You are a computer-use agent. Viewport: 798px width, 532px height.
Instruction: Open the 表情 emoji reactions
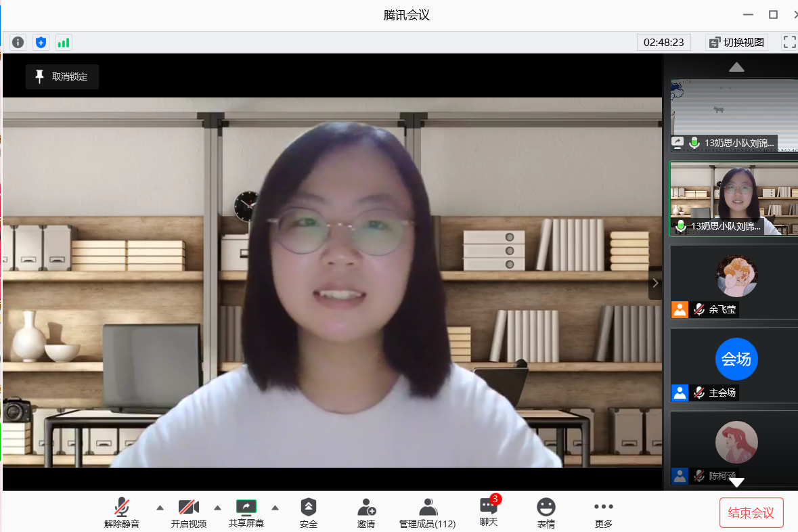point(546,512)
